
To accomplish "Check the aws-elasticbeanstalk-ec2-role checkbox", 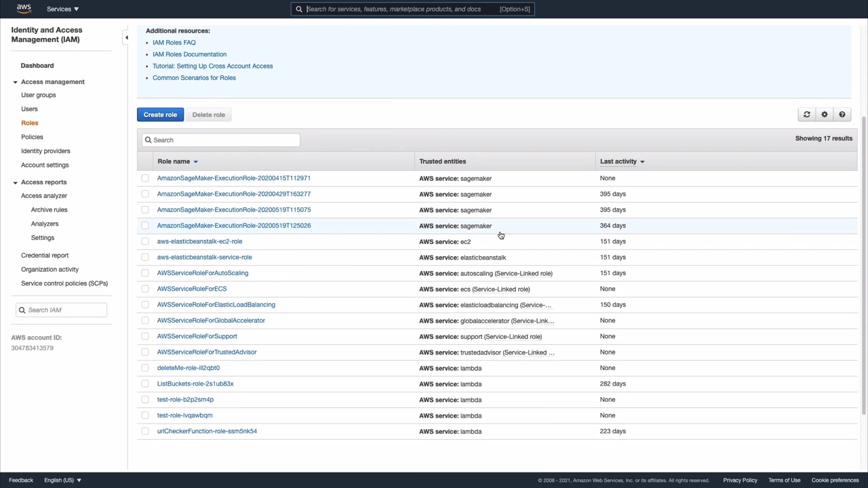I will point(145,241).
